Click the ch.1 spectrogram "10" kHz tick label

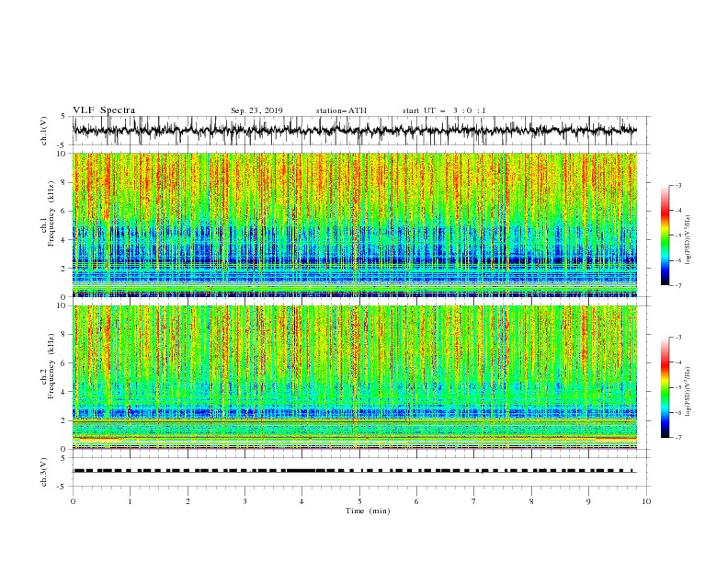[x=62, y=154]
